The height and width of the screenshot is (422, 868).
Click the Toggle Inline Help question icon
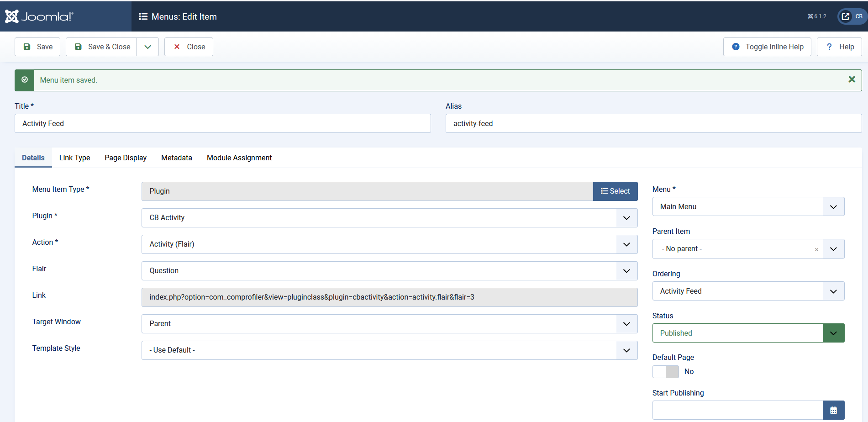736,47
